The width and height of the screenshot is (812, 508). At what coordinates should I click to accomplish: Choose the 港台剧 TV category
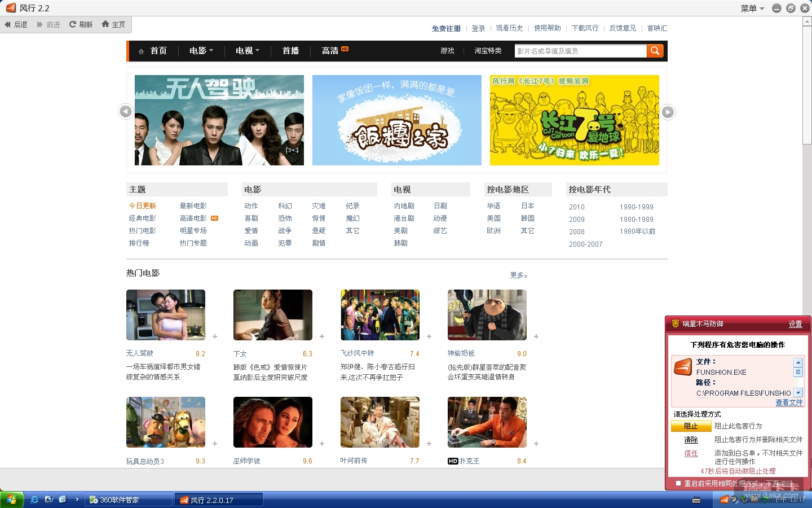404,218
